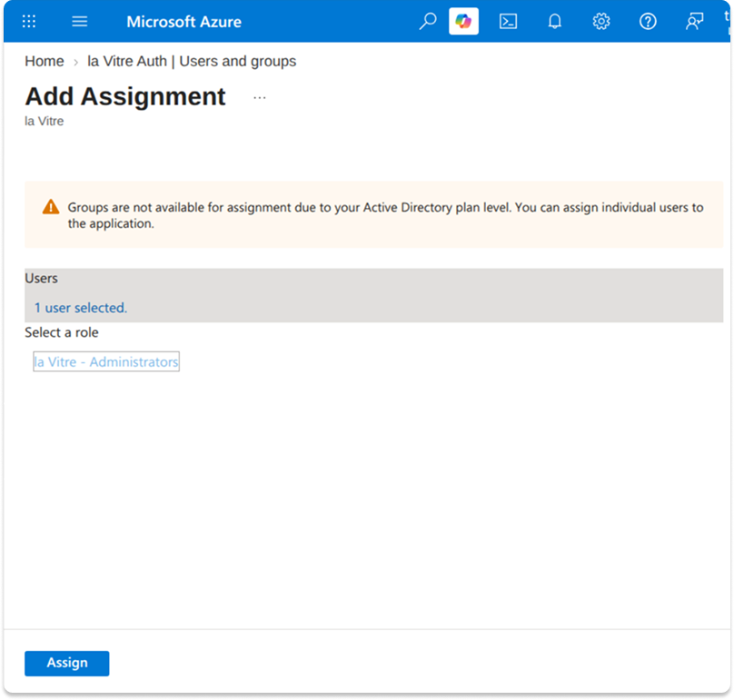Open the feedback person icon
The height and width of the screenshot is (700, 734).
click(695, 22)
